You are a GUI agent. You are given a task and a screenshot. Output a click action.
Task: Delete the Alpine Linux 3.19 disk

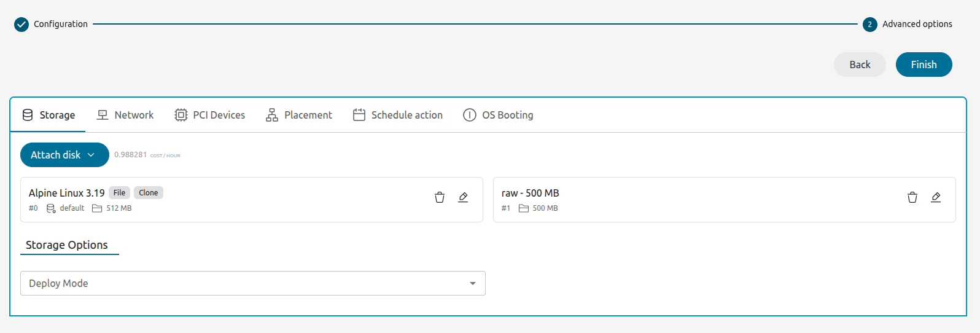click(440, 197)
